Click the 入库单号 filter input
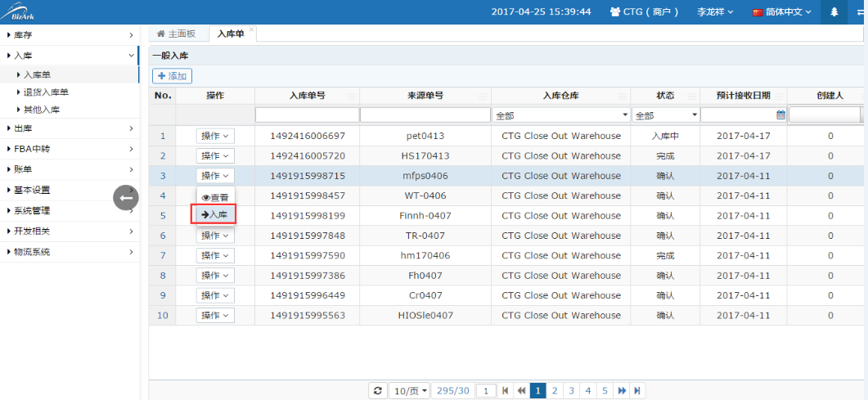The width and height of the screenshot is (868, 400). 308,115
